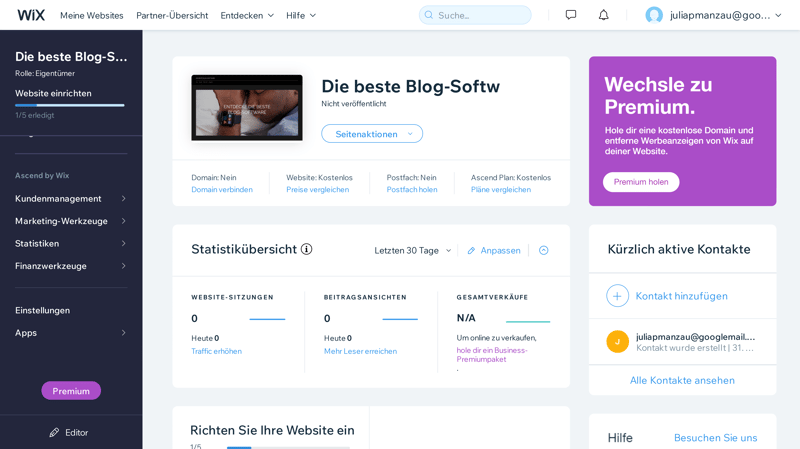The image size is (800, 449).
Task: Open the Editor pencil icon in sidebar
Action: click(x=54, y=433)
